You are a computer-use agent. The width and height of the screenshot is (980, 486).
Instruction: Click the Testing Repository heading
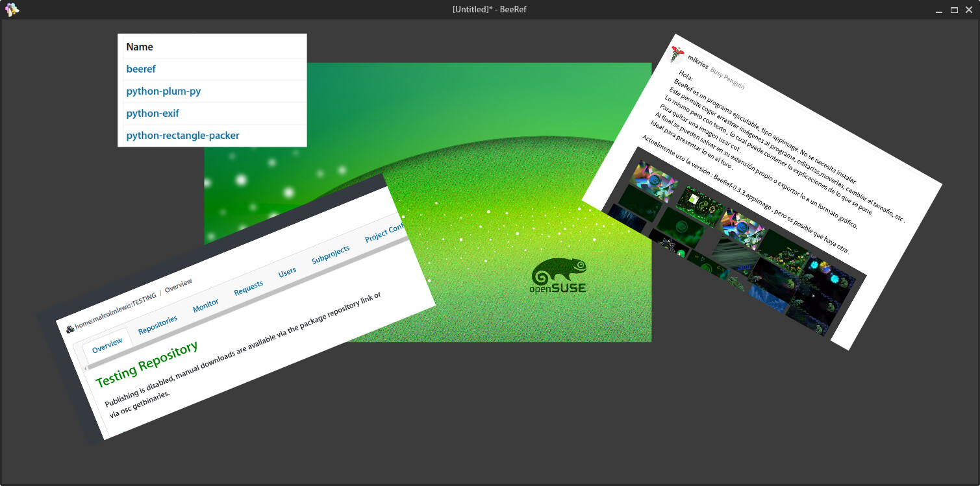click(x=147, y=365)
